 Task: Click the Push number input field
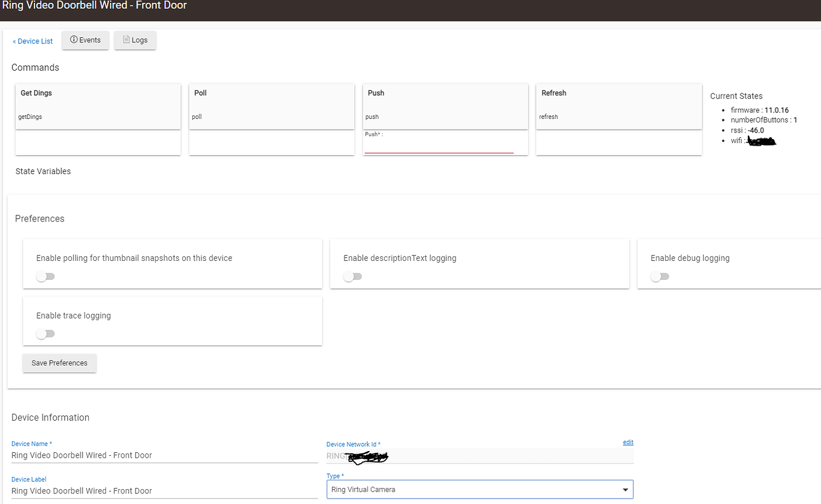439,146
